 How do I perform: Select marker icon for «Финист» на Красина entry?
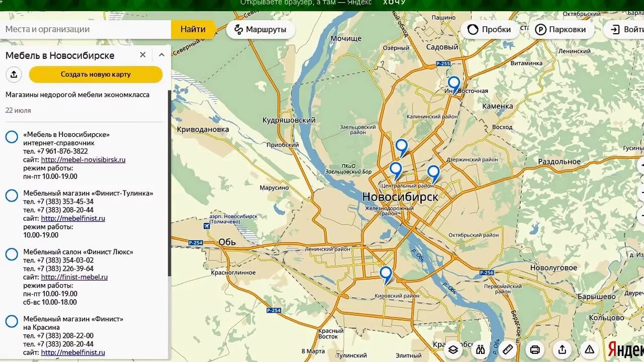pyautogui.click(x=12, y=321)
